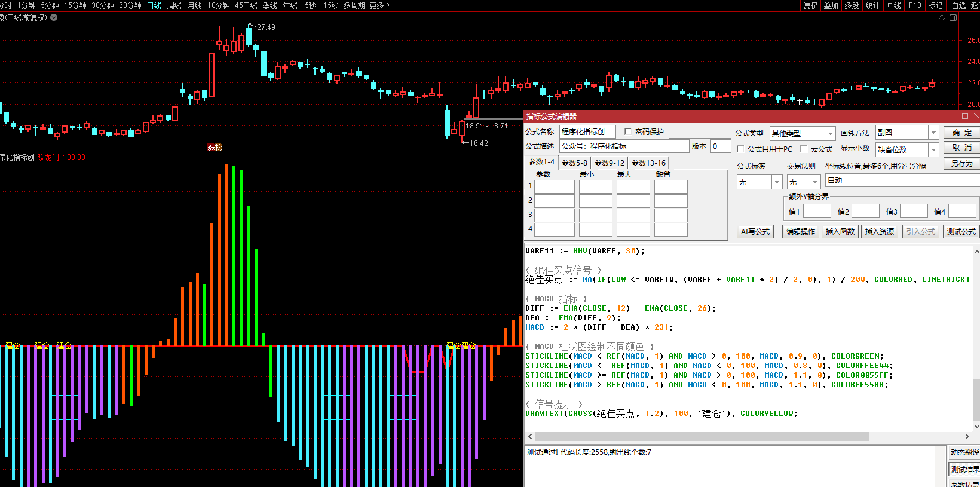Click the 叠加 overlay toolbar item

[831, 5]
